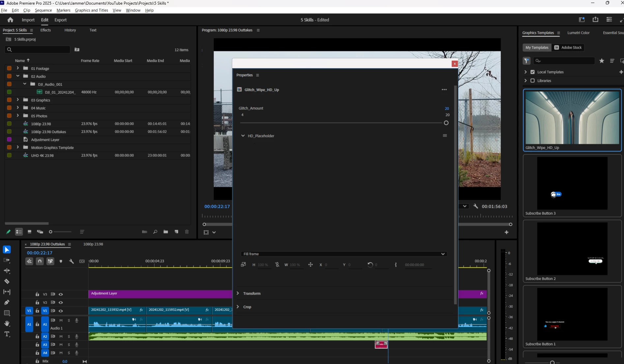Toggle V3 track output eye

[61, 294]
